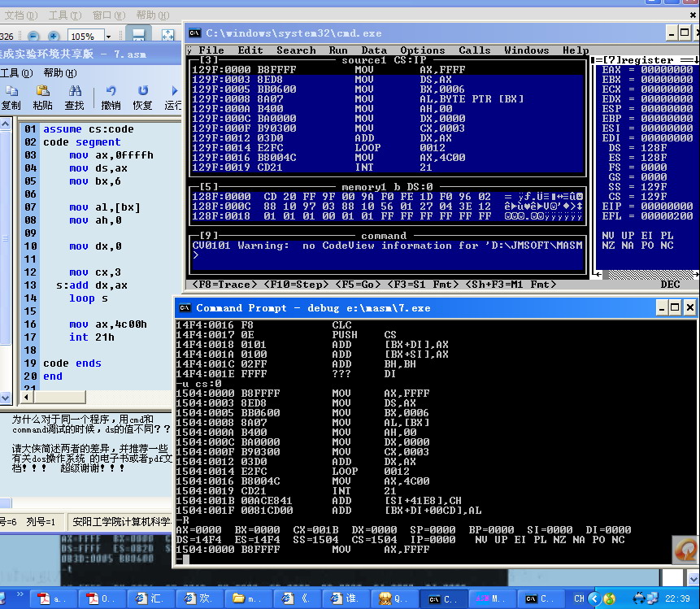Click <F5=Go> in the CodeView status bar
Screen dimensions: 700x609
pyautogui.click(x=358, y=285)
